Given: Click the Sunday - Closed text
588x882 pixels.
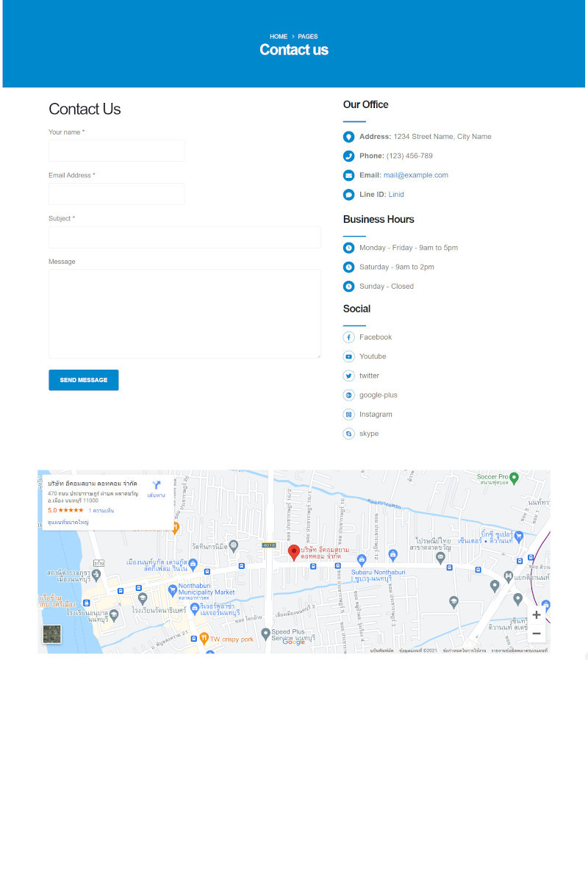Looking at the screenshot, I should (x=387, y=287).
